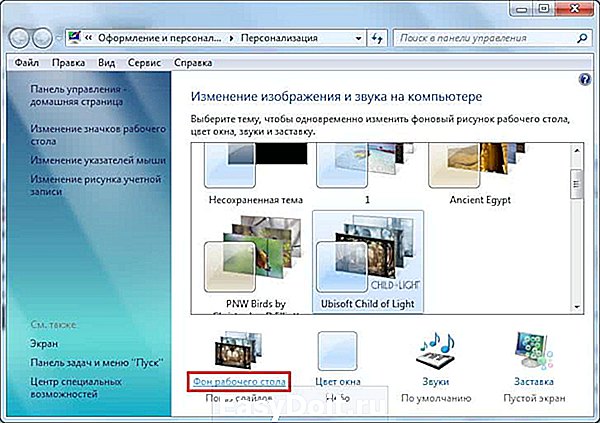Open Изменение рисунка учетной записи link

96,185
